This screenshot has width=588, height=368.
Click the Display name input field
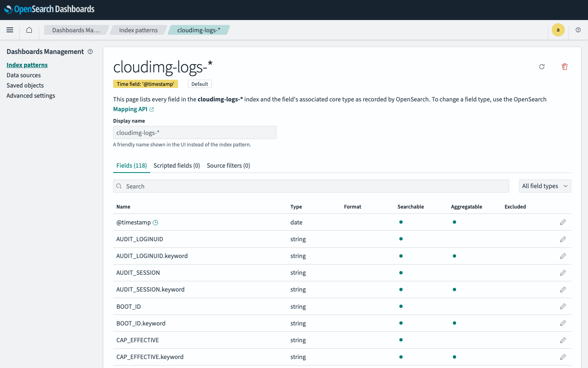[195, 132]
